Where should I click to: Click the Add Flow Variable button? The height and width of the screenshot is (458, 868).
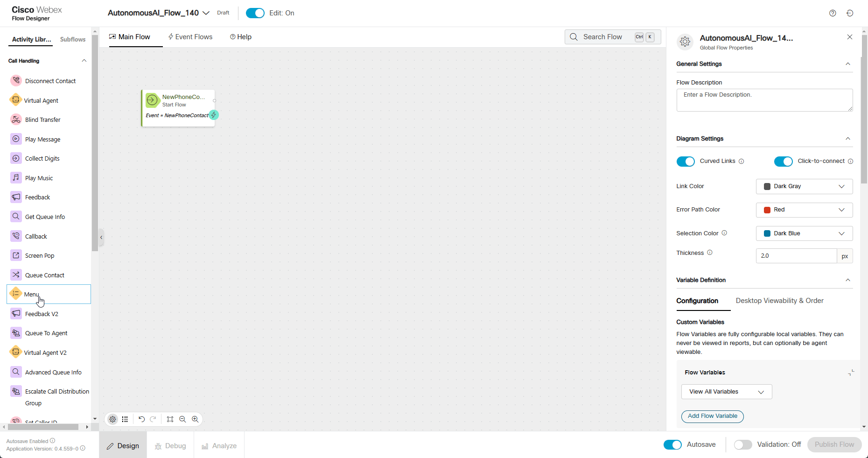pos(712,416)
